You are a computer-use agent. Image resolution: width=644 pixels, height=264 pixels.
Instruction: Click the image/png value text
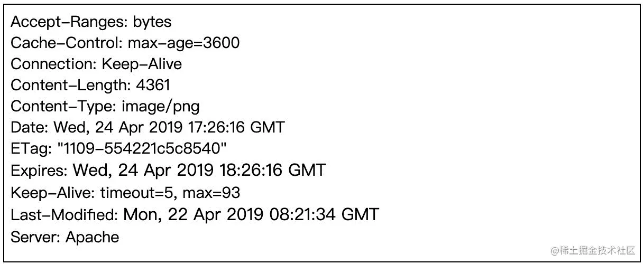(x=161, y=107)
